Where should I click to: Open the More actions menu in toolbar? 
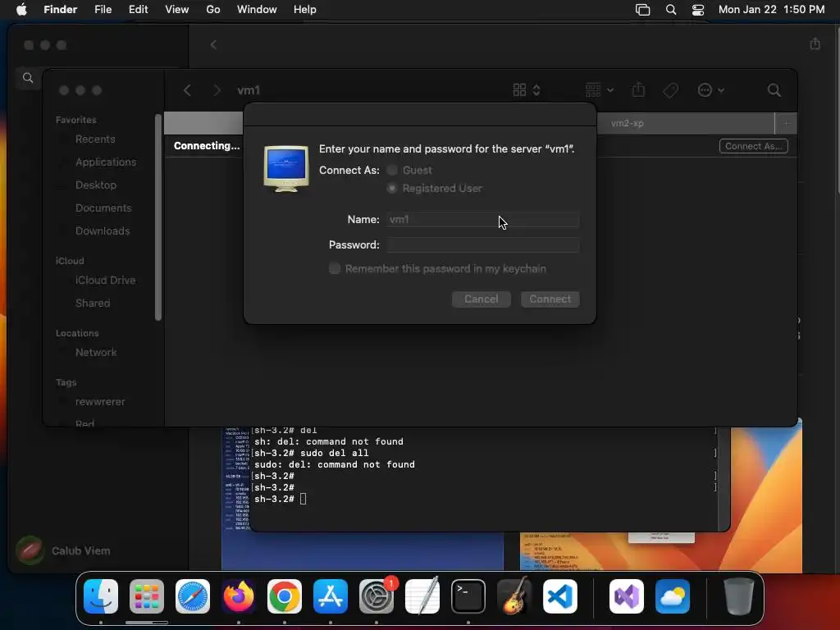pyautogui.click(x=710, y=90)
